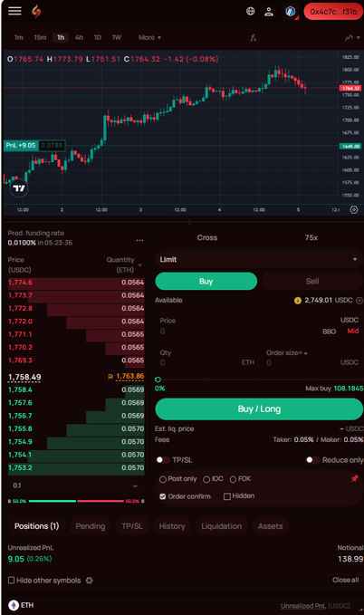Submit Buy / Long order
Viewport: 364px width, 615px height.
coord(259,409)
